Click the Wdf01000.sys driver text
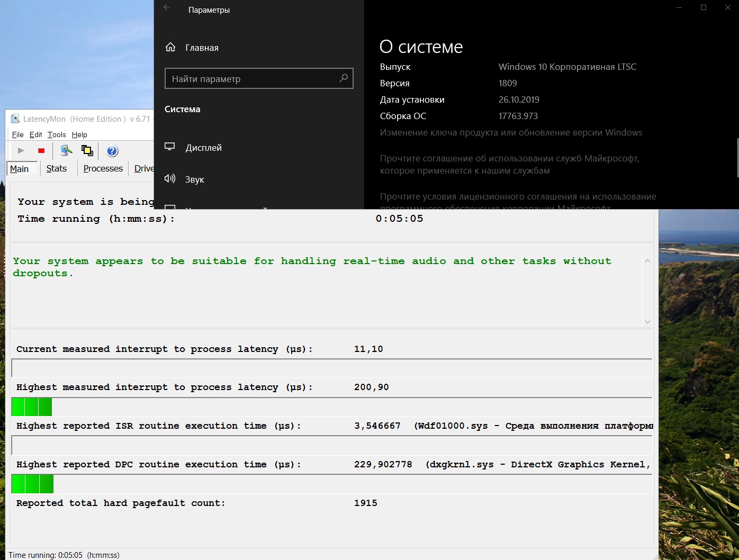 (x=534, y=426)
